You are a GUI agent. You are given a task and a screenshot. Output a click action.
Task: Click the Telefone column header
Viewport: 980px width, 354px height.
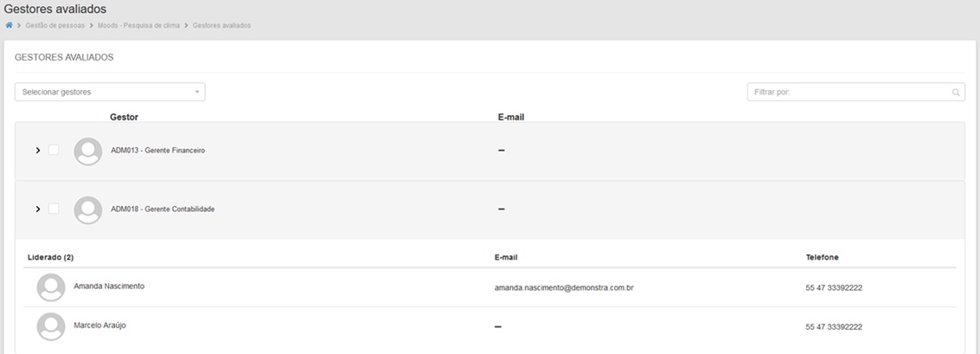pos(822,257)
